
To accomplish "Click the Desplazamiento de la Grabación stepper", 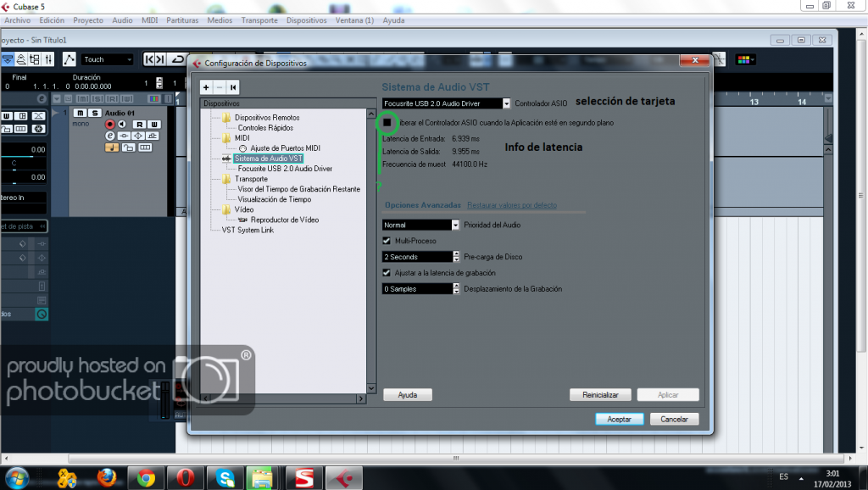I will tap(456, 289).
